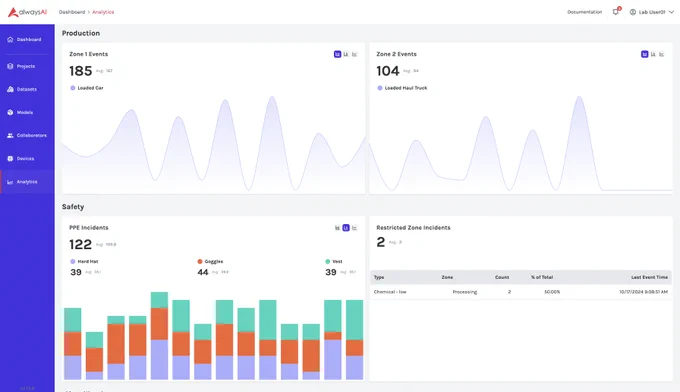Click the Hard Hat legend label
Screen dimensions: 680x392
(x=88, y=261)
